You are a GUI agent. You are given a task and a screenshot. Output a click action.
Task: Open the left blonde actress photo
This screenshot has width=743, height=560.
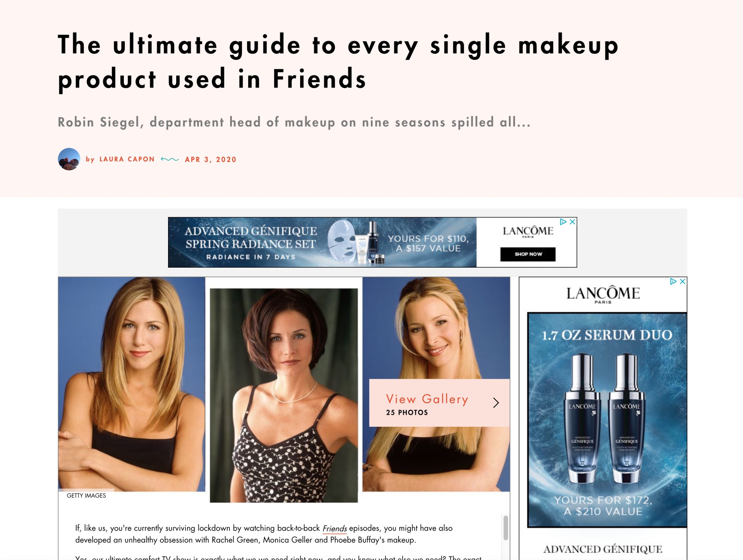[132, 384]
